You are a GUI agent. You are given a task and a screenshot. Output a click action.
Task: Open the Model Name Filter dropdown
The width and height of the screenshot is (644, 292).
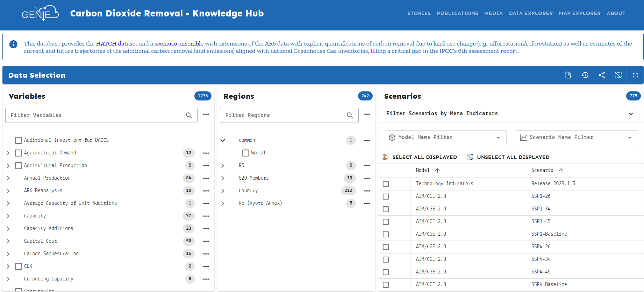tap(445, 138)
